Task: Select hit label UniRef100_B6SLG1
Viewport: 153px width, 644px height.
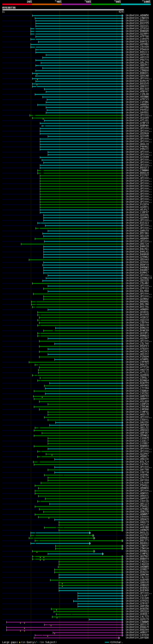Action: (137, 533)
